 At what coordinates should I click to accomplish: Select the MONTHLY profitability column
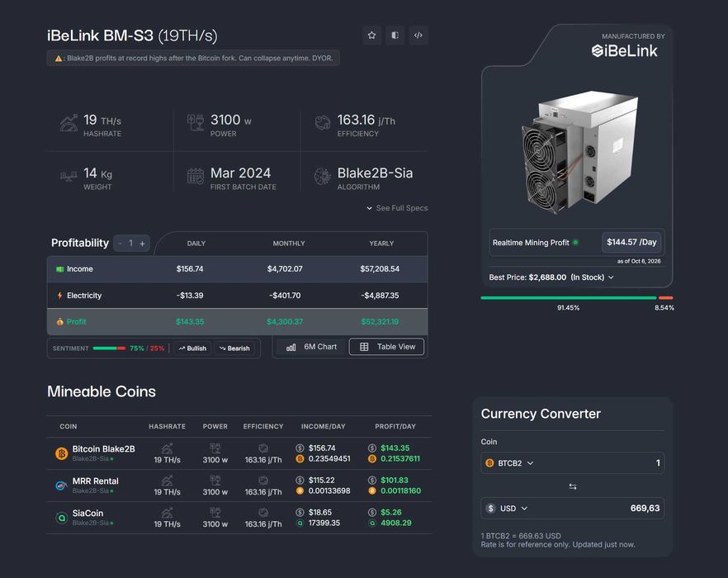click(x=289, y=244)
